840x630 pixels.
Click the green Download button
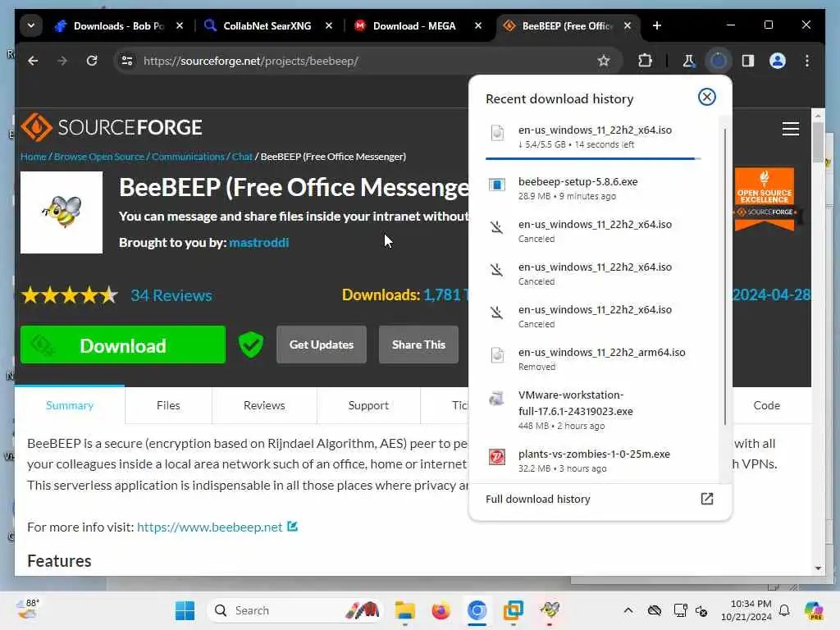[x=123, y=345]
